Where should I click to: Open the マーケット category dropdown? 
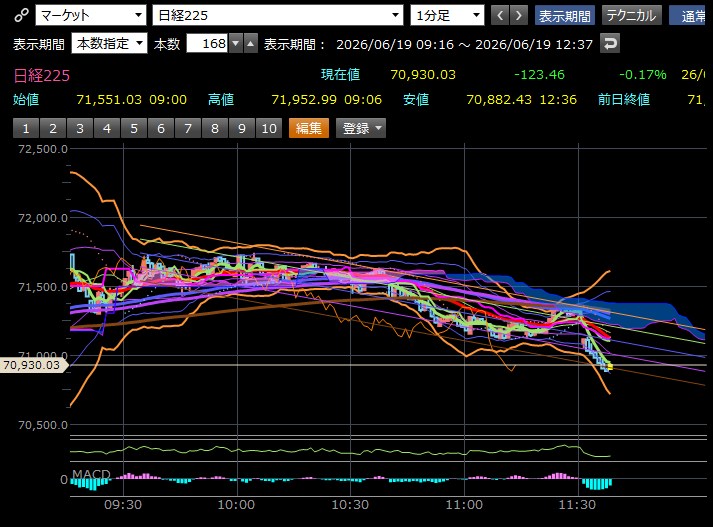pyautogui.click(x=91, y=15)
